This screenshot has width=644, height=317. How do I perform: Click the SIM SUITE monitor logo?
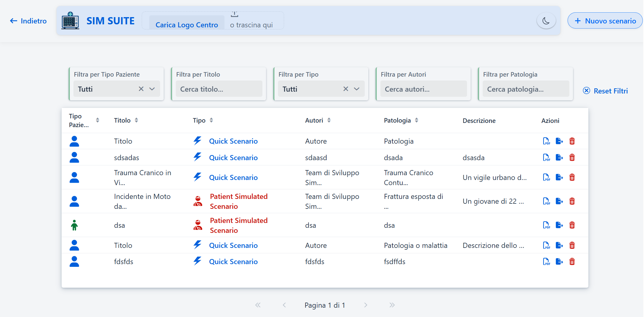(x=70, y=21)
